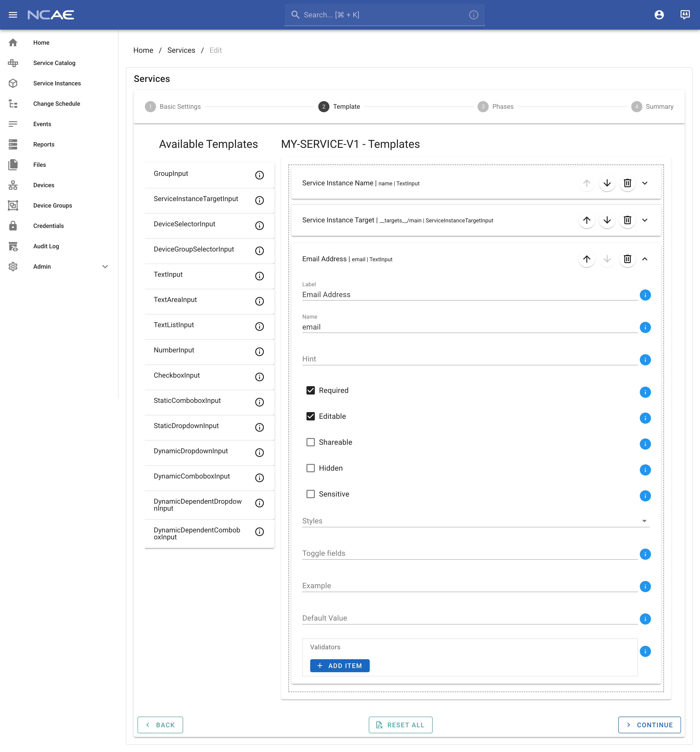This screenshot has width=700, height=752.
Task: Enable the Sensitive checkbox
Action: coord(311,494)
